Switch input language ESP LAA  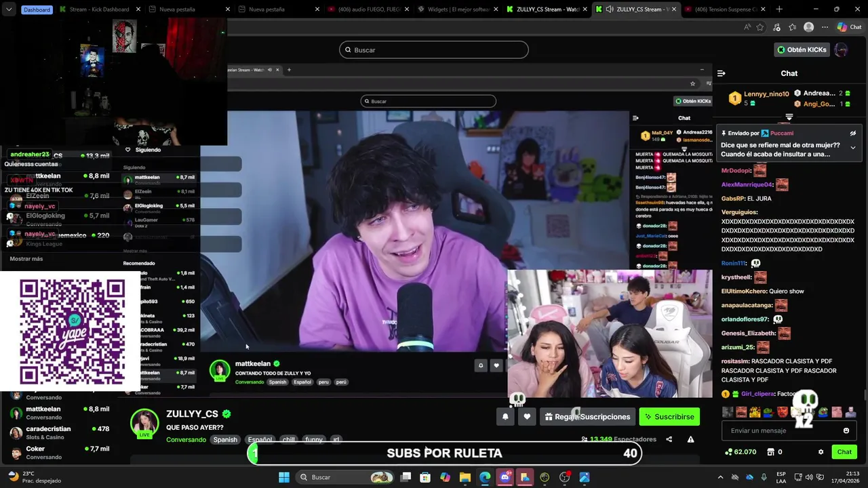[781, 477]
